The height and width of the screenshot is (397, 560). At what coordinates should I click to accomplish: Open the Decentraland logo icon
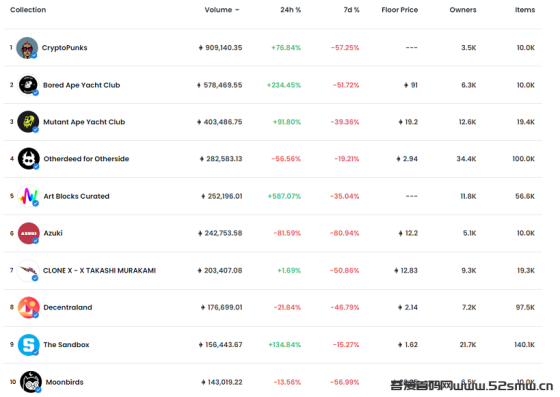(x=29, y=307)
